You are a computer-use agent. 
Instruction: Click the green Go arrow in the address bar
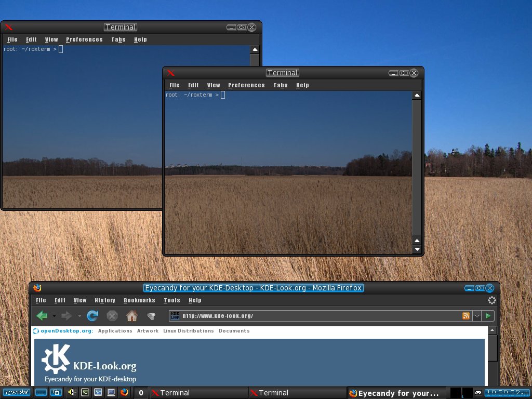(x=488, y=316)
